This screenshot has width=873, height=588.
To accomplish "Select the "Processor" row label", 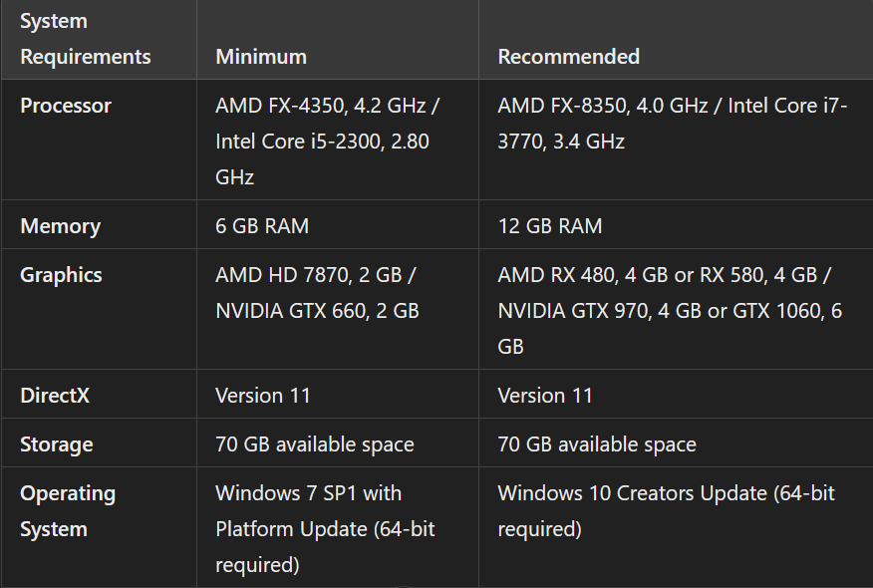I will (x=66, y=106).
